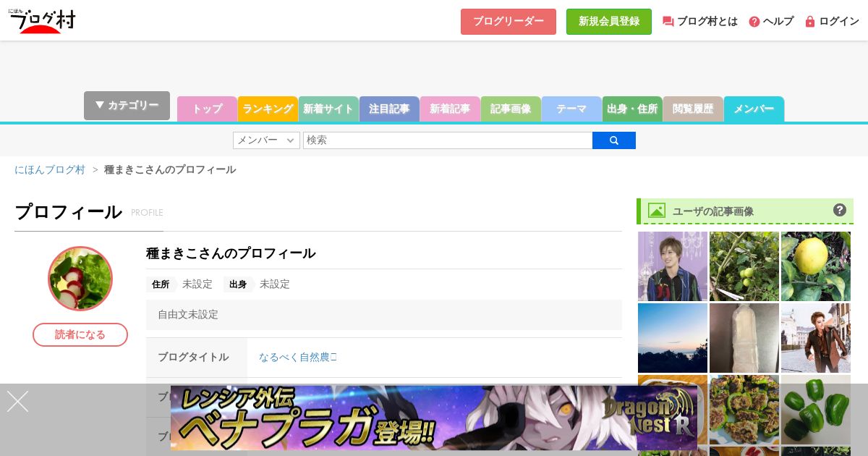The image size is (868, 456).
Task: Open ブログ村とは link text
Action: [x=707, y=22]
